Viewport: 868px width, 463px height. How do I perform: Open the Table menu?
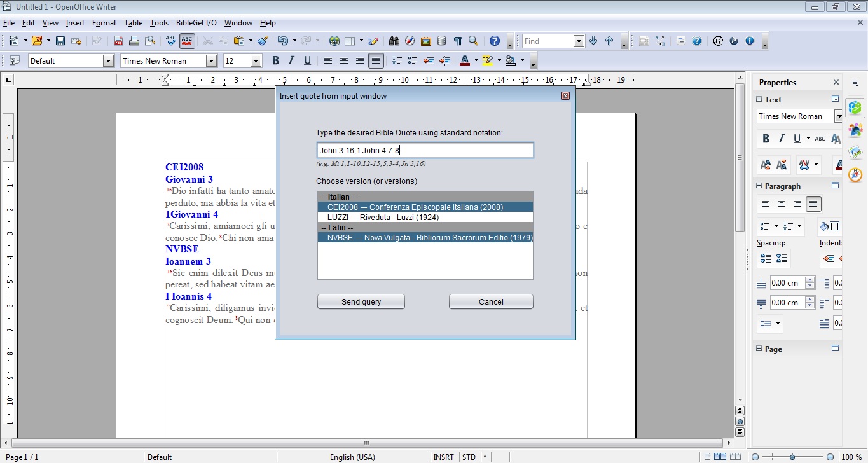133,23
